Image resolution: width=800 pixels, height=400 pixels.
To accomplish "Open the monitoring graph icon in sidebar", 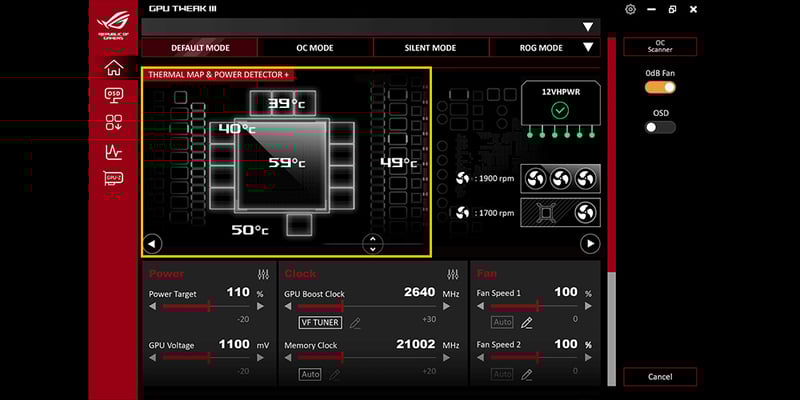I will coord(113,151).
